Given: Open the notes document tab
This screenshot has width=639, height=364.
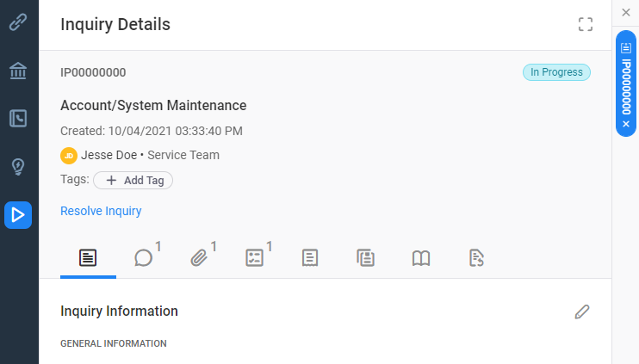Looking at the screenshot, I should (x=310, y=258).
